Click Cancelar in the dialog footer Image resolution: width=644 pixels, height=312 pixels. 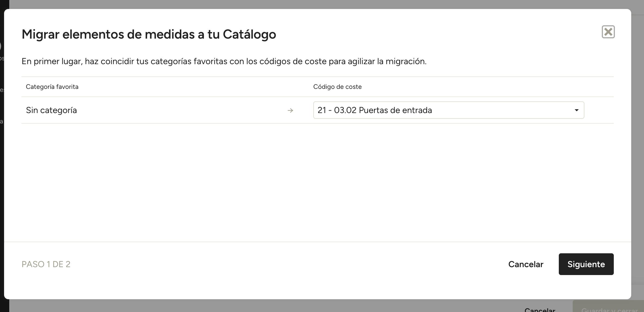[526, 264]
